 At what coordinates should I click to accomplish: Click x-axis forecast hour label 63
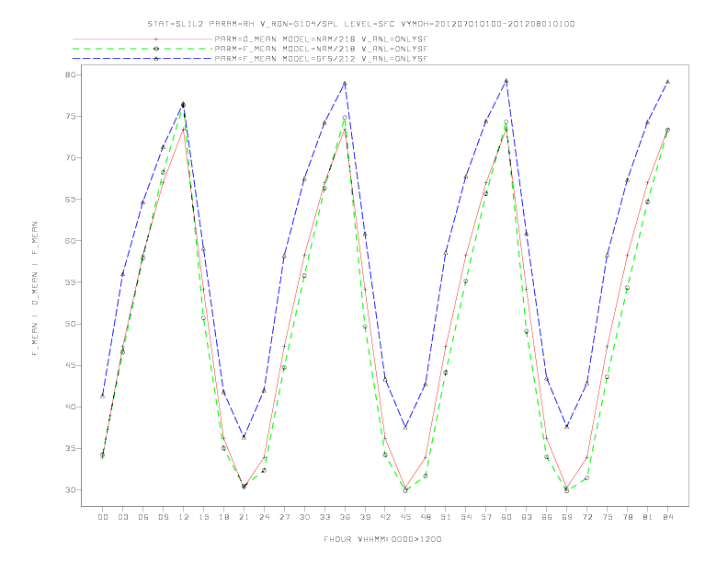click(x=527, y=517)
